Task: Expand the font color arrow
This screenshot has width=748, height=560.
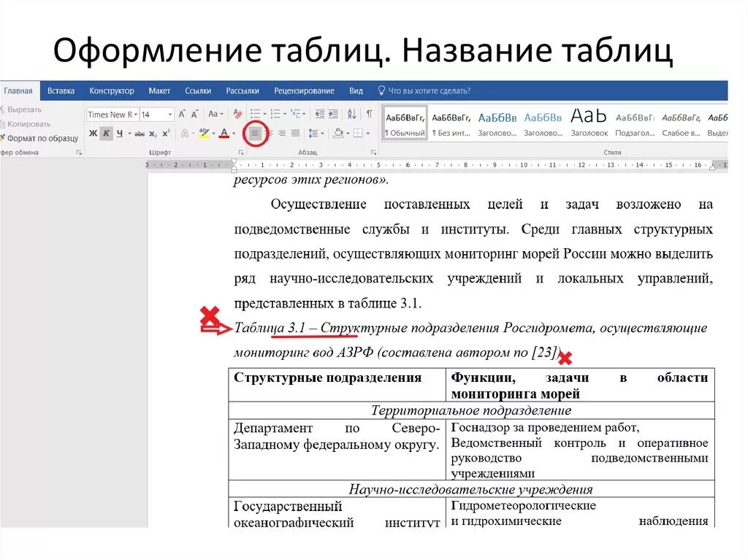Action: [x=234, y=134]
